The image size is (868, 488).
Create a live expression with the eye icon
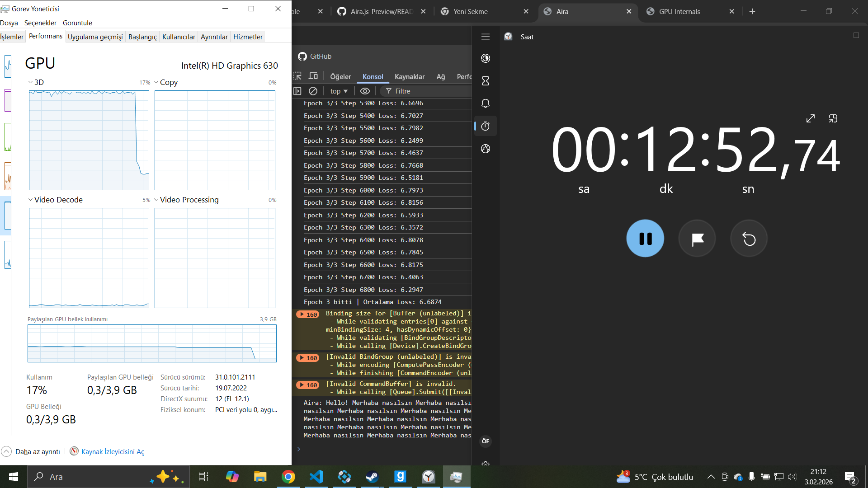coord(365,91)
